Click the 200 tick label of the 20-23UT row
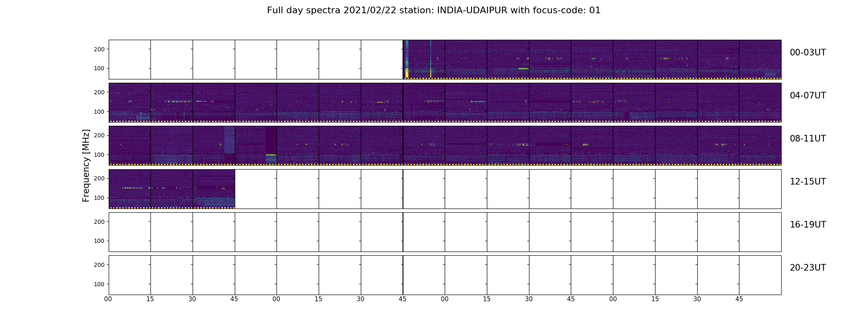 point(99,265)
